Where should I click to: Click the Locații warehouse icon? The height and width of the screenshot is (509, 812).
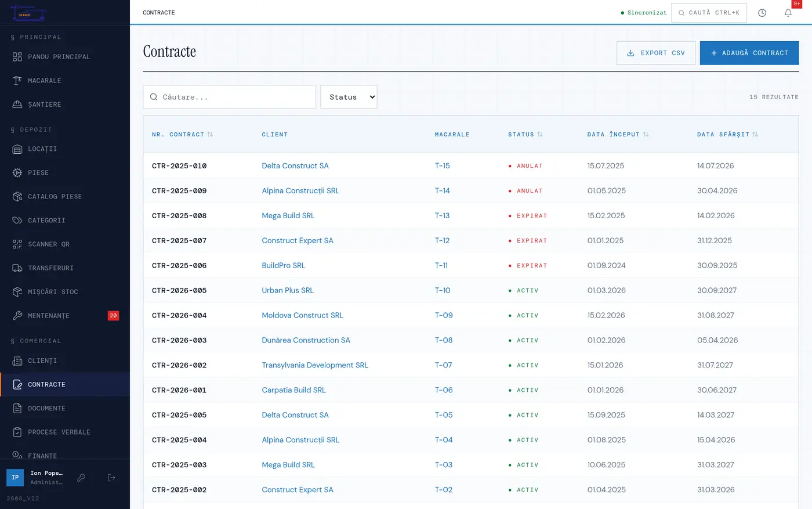[x=17, y=149]
